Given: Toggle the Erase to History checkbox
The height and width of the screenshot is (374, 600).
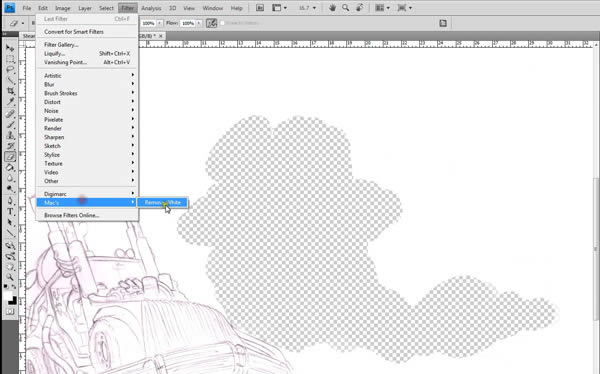Looking at the screenshot, I should (222, 23).
